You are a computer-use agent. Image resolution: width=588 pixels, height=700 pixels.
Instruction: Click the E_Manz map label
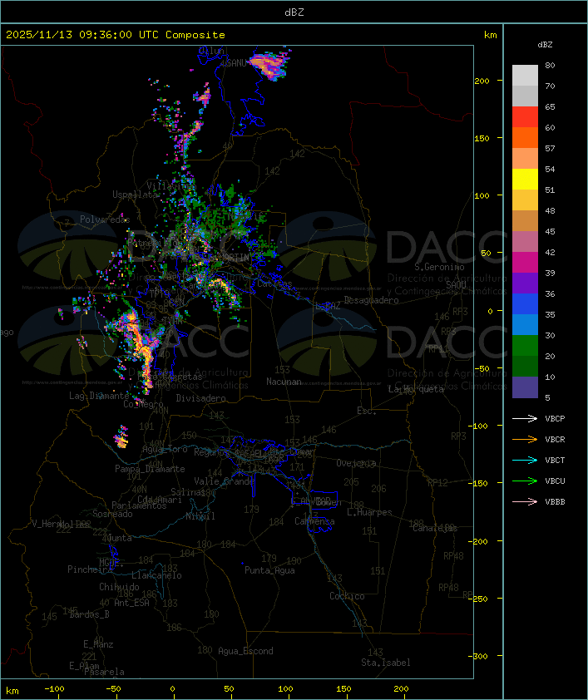(98, 644)
